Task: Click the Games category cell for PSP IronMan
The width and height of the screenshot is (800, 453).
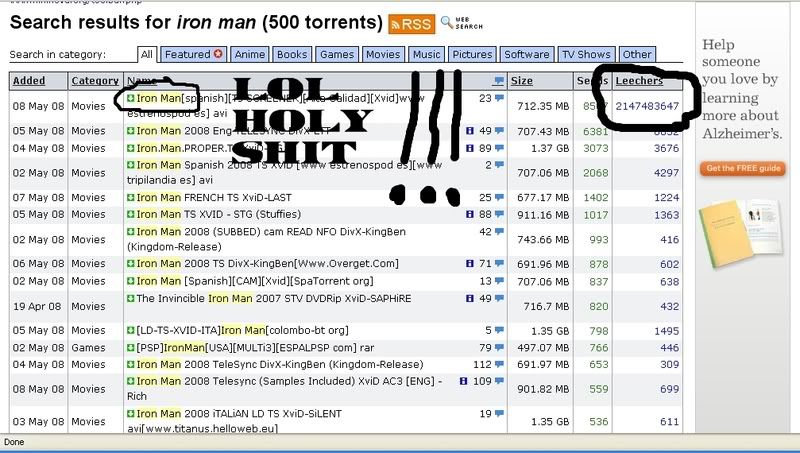Action: coord(88,348)
